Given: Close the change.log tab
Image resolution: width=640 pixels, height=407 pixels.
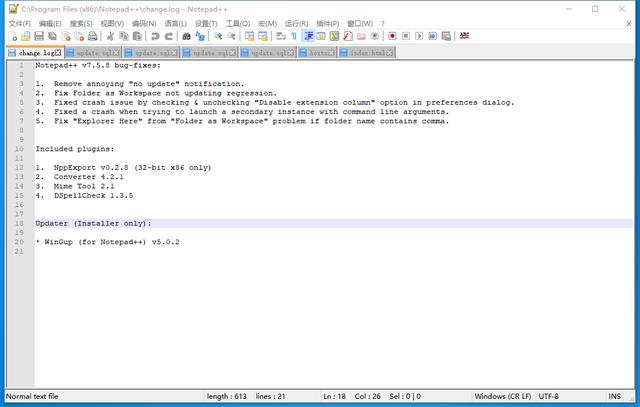Looking at the screenshot, I should (58, 53).
